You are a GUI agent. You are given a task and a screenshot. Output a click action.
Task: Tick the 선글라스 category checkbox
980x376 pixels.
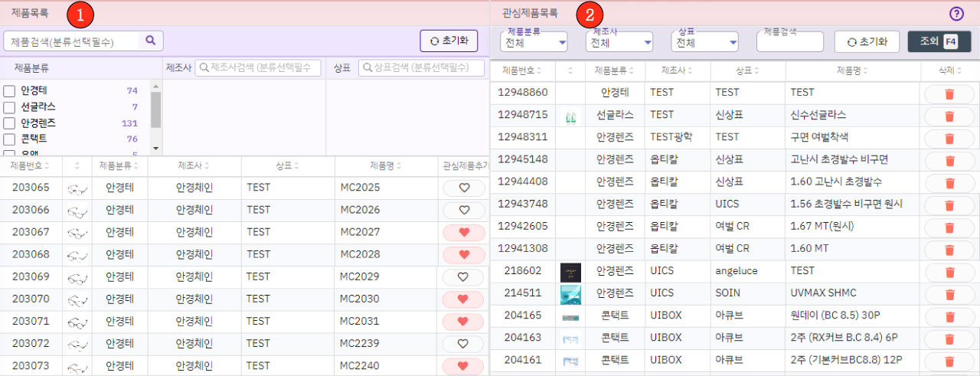pos(10,107)
